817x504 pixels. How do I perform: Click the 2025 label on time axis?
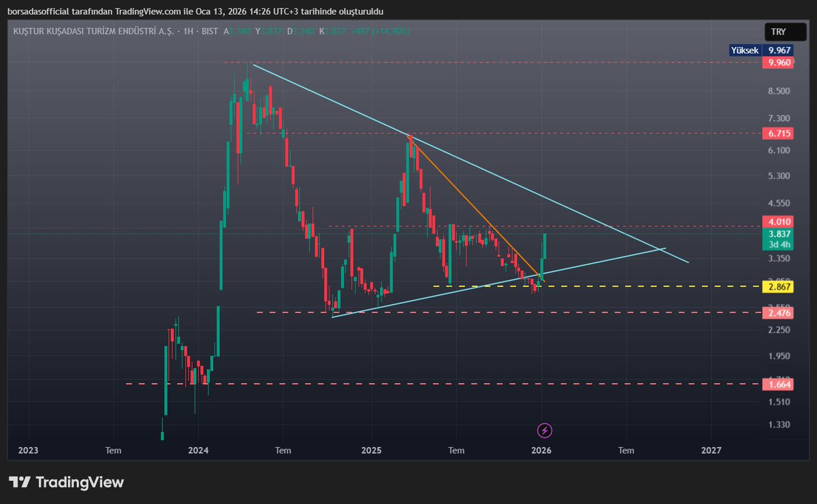pos(371,450)
